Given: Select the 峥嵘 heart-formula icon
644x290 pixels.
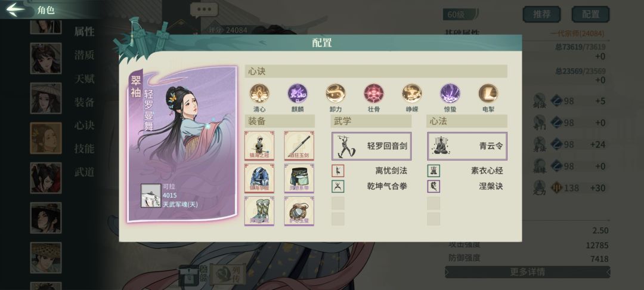Looking at the screenshot, I should [x=412, y=94].
